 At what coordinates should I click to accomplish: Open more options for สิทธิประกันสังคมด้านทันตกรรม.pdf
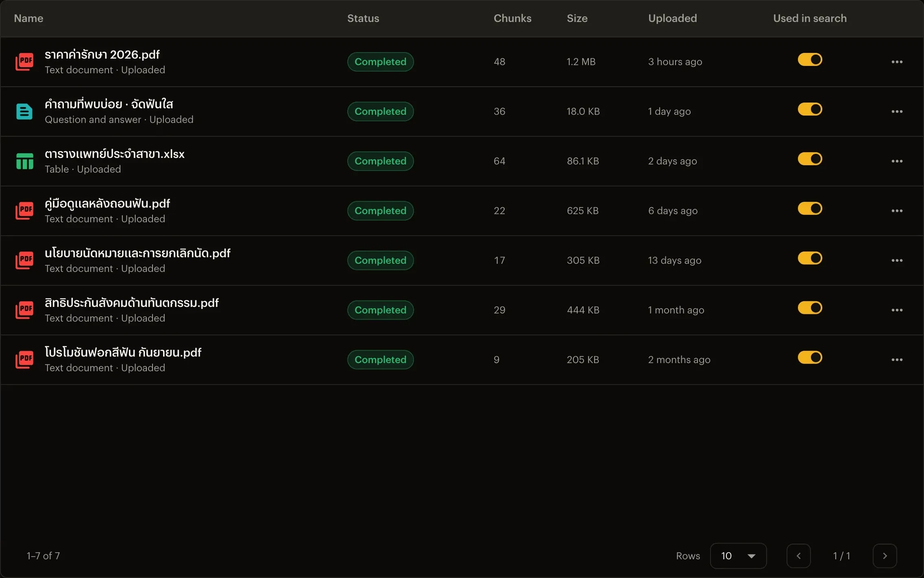(897, 310)
